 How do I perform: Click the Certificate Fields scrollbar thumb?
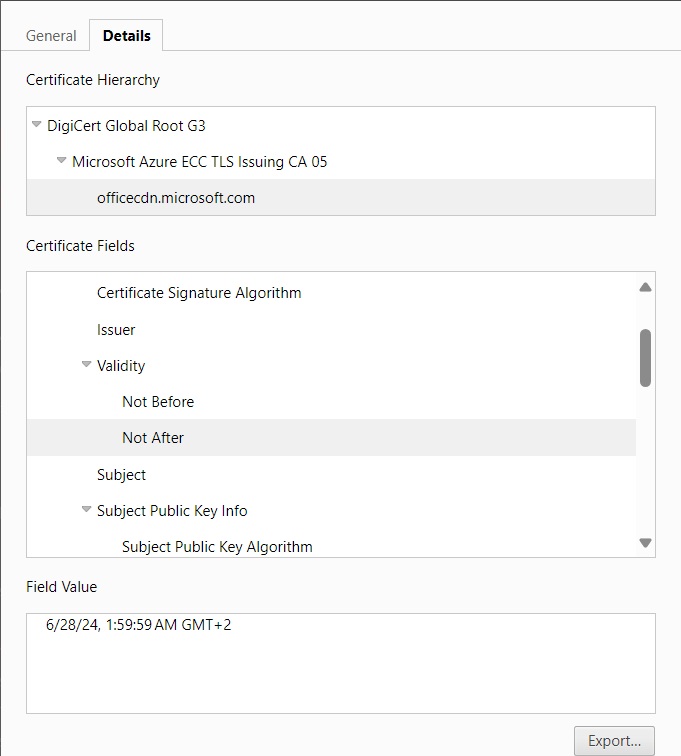pos(645,358)
